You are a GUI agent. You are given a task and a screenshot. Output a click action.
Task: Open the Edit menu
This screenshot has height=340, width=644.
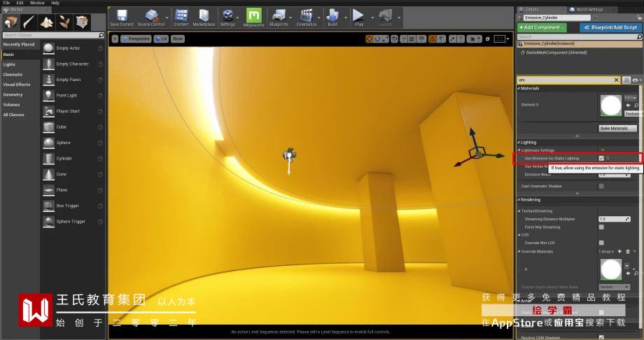click(20, 3)
